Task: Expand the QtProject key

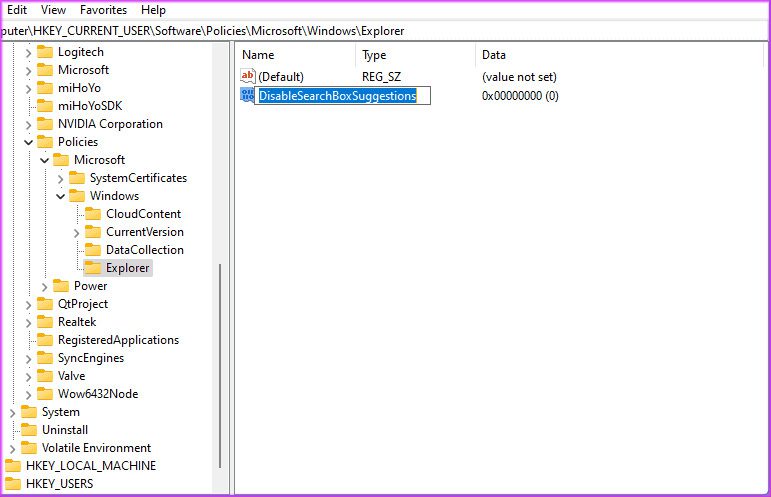Action: pyautogui.click(x=28, y=305)
